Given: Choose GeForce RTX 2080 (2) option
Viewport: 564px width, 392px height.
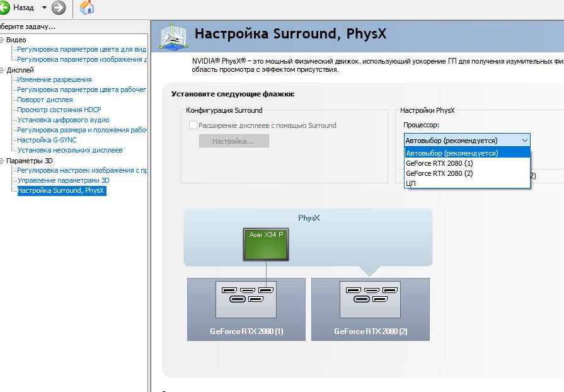Looking at the screenshot, I should 467,173.
